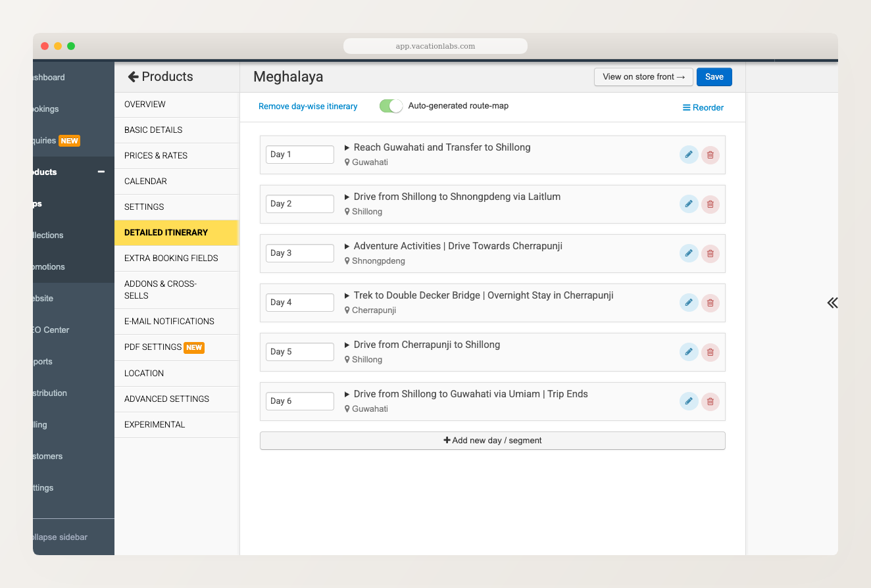Viewport: 871px width, 588px height.
Task: Open Website in main sidebar
Action: coord(74,299)
